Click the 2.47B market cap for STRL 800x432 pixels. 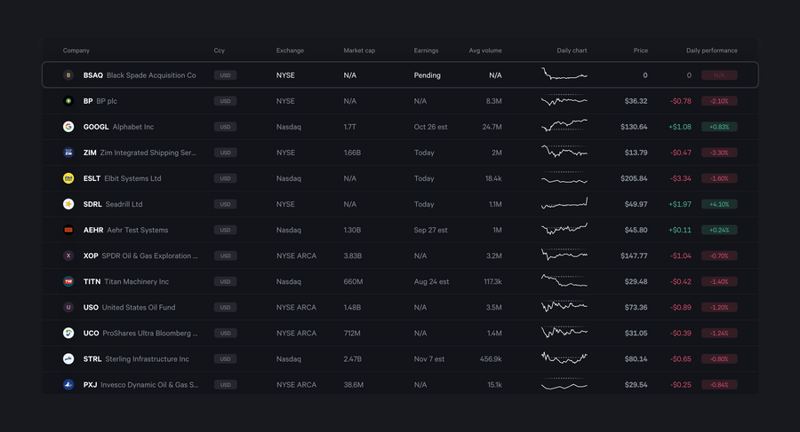coord(353,359)
